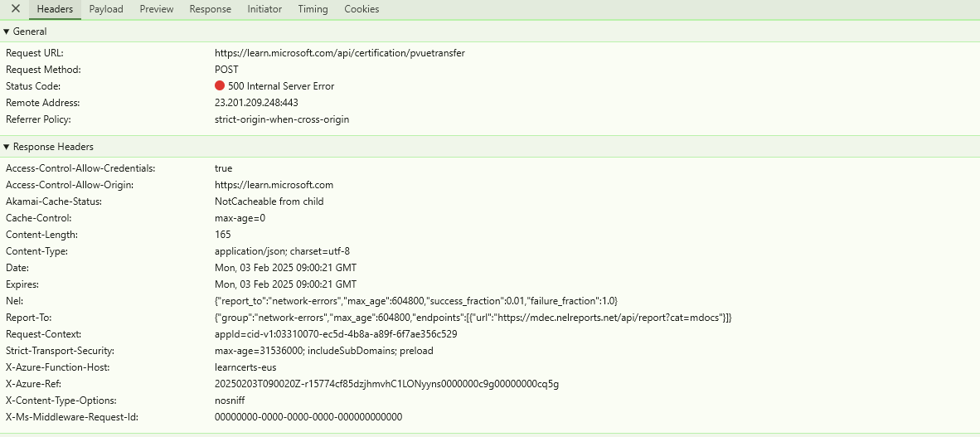Click the X-Content-Type-Options header name
This screenshot has height=437, width=980.
62,401
